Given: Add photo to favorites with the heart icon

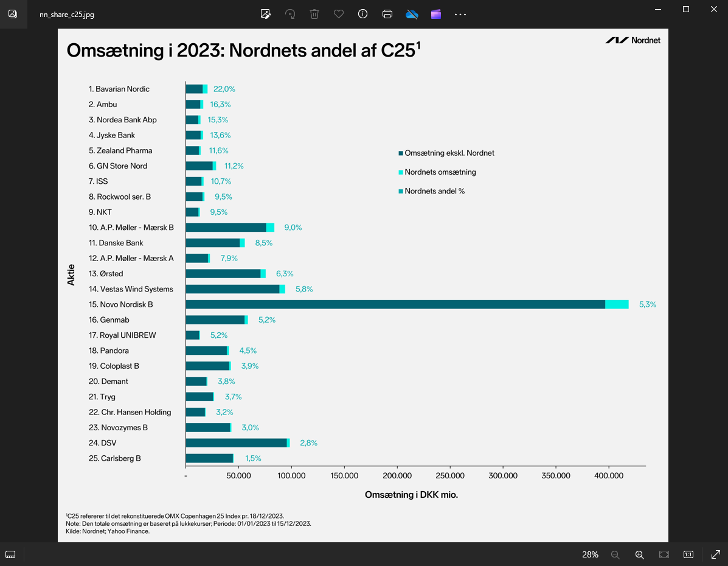Looking at the screenshot, I should pos(339,14).
